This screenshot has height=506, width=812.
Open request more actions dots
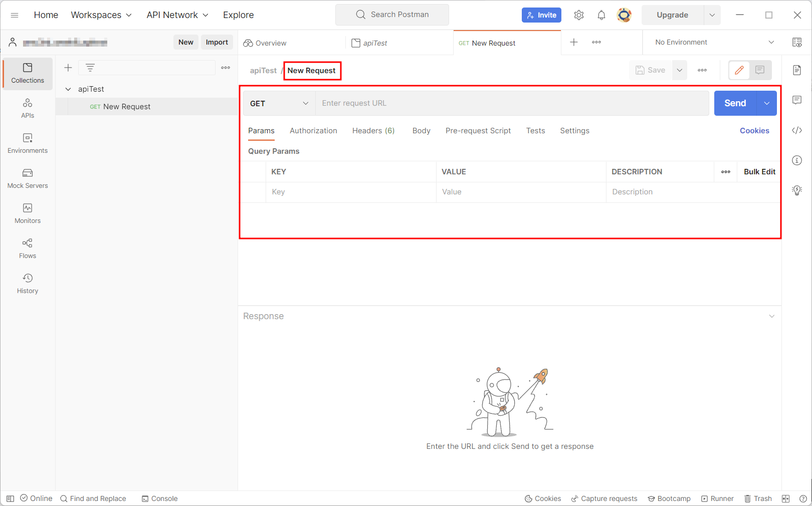coord(702,70)
